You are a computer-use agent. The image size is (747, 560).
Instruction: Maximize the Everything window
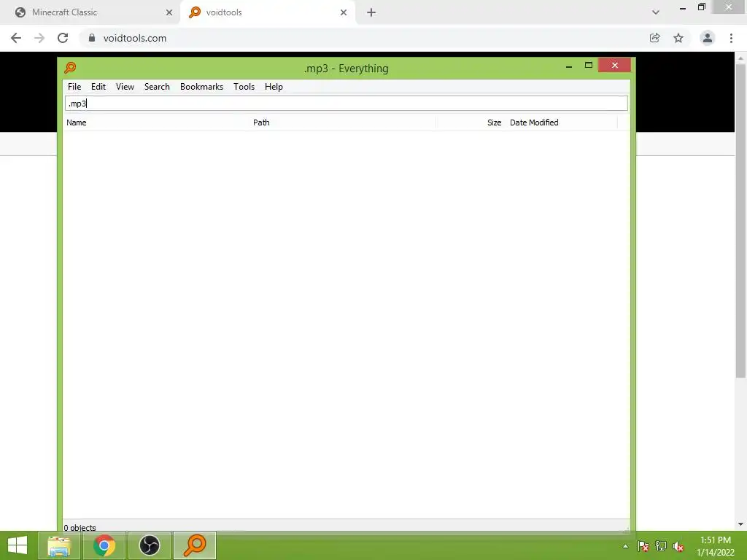pyautogui.click(x=589, y=65)
